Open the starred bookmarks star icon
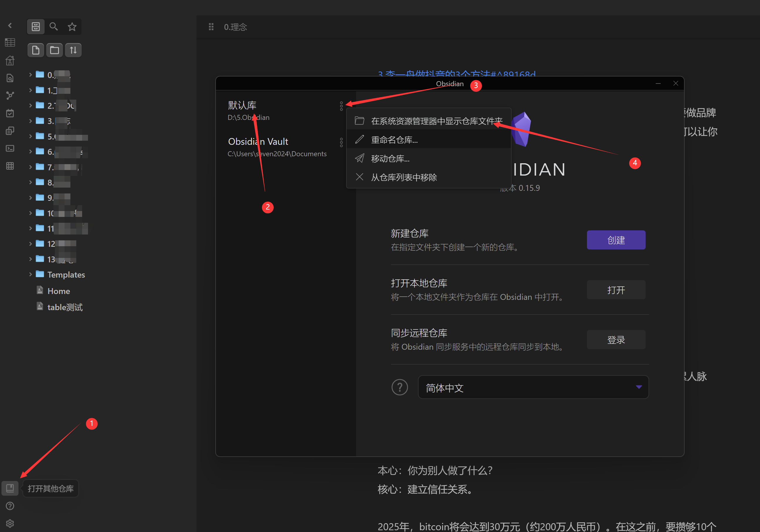 [72, 26]
